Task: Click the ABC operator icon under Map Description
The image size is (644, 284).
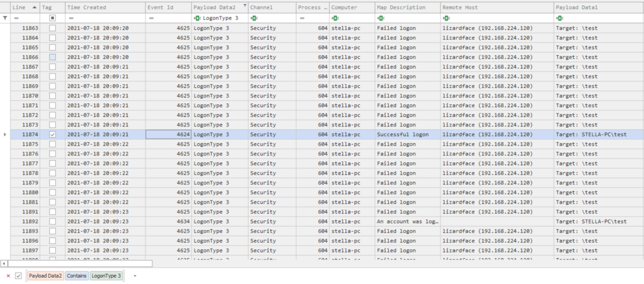Action: point(380,18)
